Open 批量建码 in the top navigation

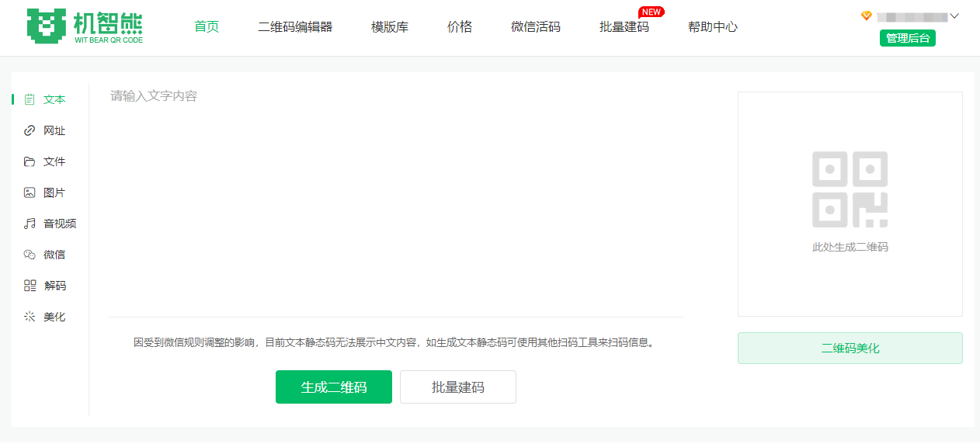point(624,27)
